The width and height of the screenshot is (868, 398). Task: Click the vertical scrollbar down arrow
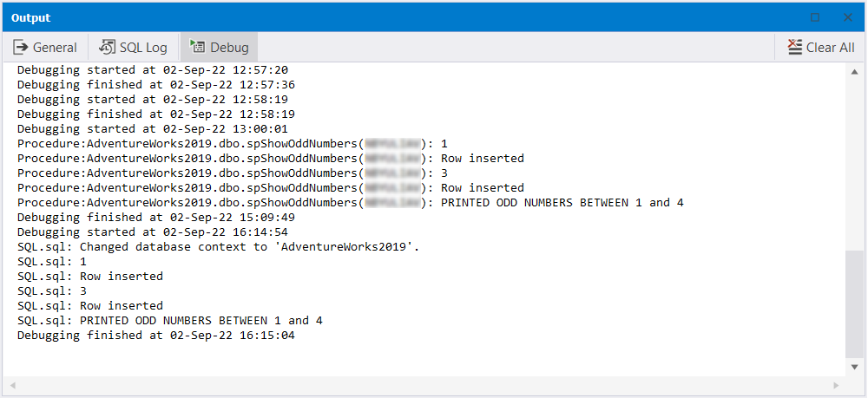click(854, 367)
